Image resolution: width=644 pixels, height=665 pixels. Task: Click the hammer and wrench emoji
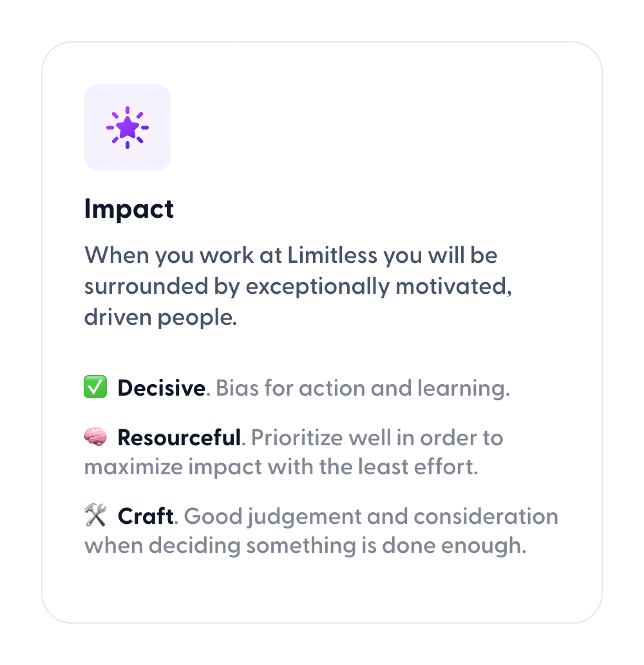(x=95, y=516)
